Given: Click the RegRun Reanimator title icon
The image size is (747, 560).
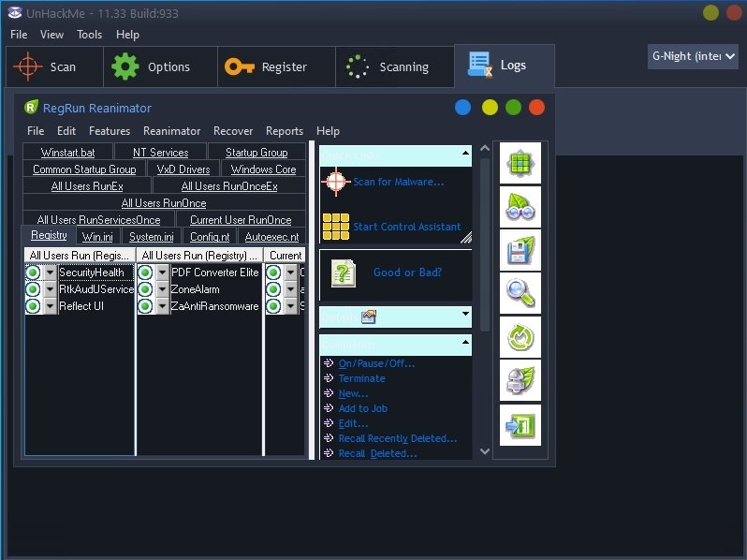Looking at the screenshot, I should pyautogui.click(x=31, y=108).
